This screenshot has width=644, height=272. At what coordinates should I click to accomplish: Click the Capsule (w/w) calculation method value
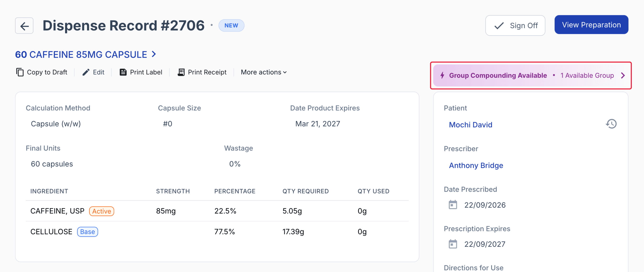pyautogui.click(x=56, y=124)
